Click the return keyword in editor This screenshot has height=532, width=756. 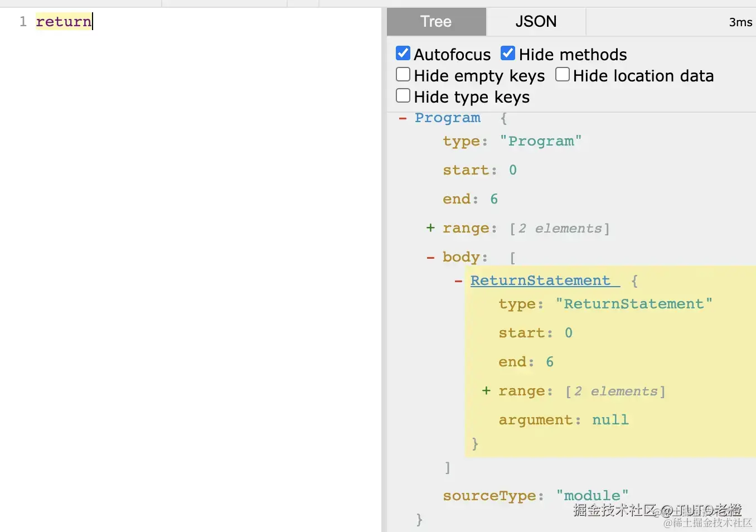64,22
